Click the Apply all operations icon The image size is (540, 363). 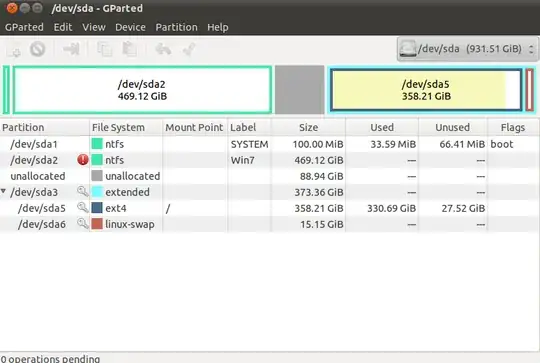[x=189, y=49]
